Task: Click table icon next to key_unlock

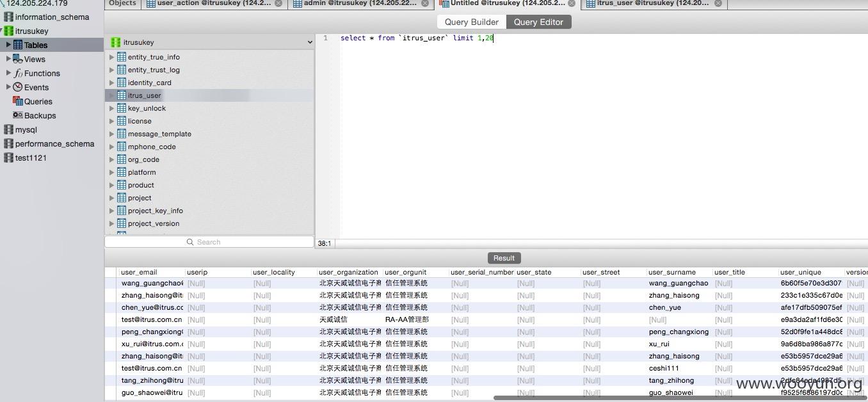Action: (x=122, y=108)
